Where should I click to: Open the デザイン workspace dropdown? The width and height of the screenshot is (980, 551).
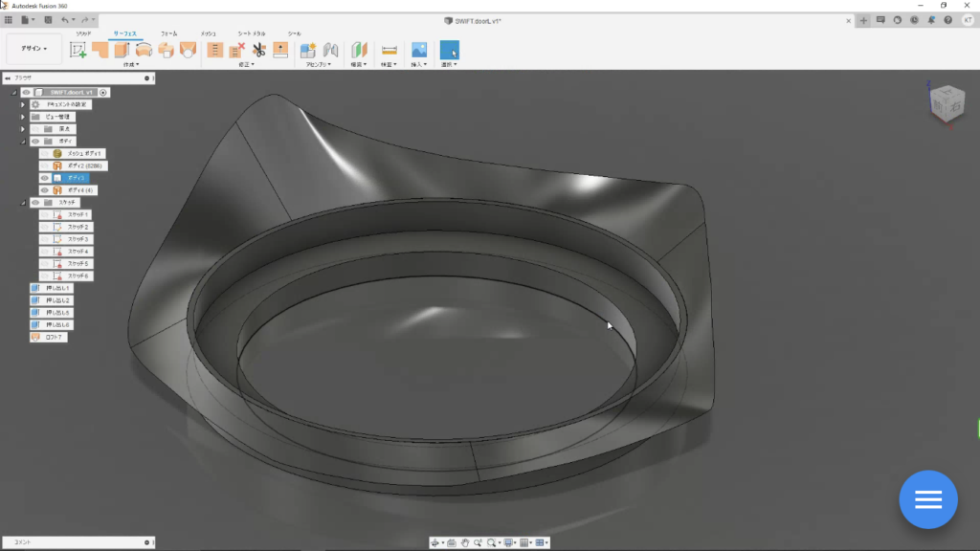click(x=33, y=48)
